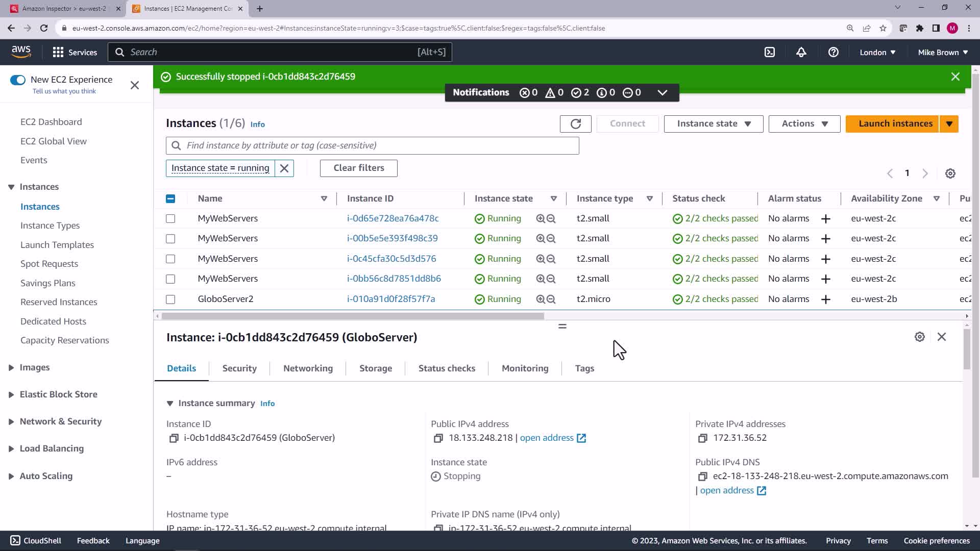Select checkbox for GloboServer2 instance

tap(170, 299)
